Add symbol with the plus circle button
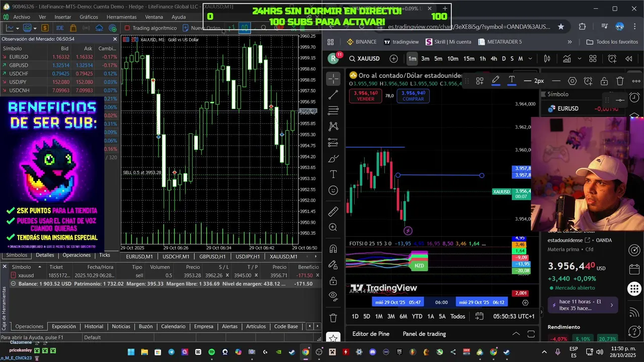The width and height of the screenshot is (644, 362). pyautogui.click(x=393, y=59)
